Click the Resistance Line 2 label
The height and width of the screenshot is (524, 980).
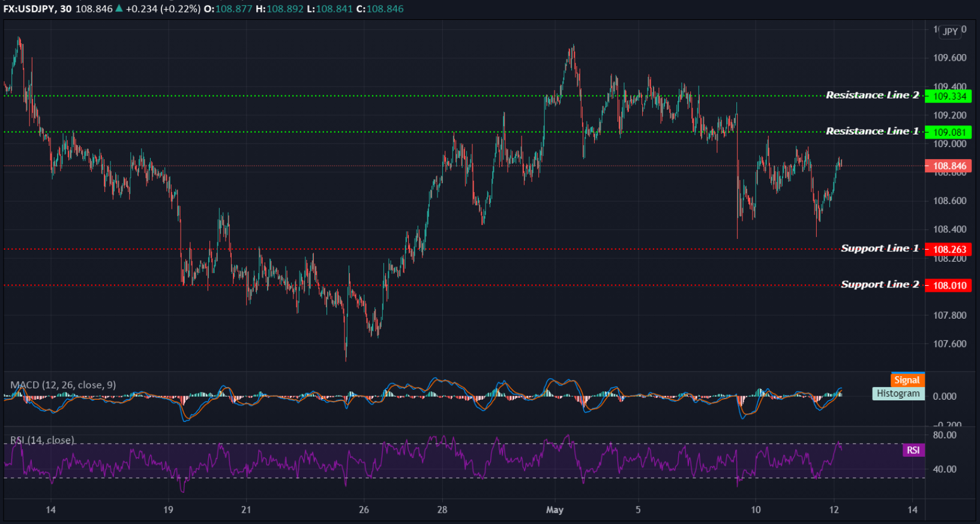tap(872, 95)
